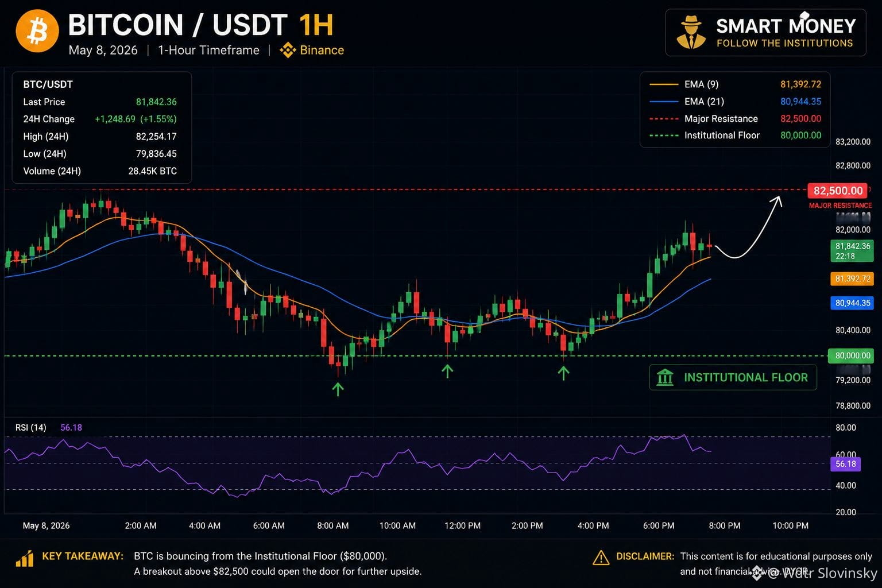Click the Major Resistance label in the legend
Screen dimensions: 882x588
click(721, 119)
